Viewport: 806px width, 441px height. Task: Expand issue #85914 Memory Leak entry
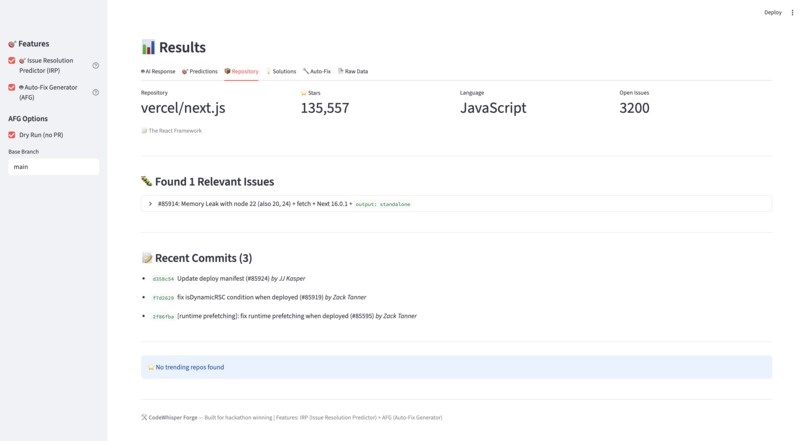click(456, 204)
